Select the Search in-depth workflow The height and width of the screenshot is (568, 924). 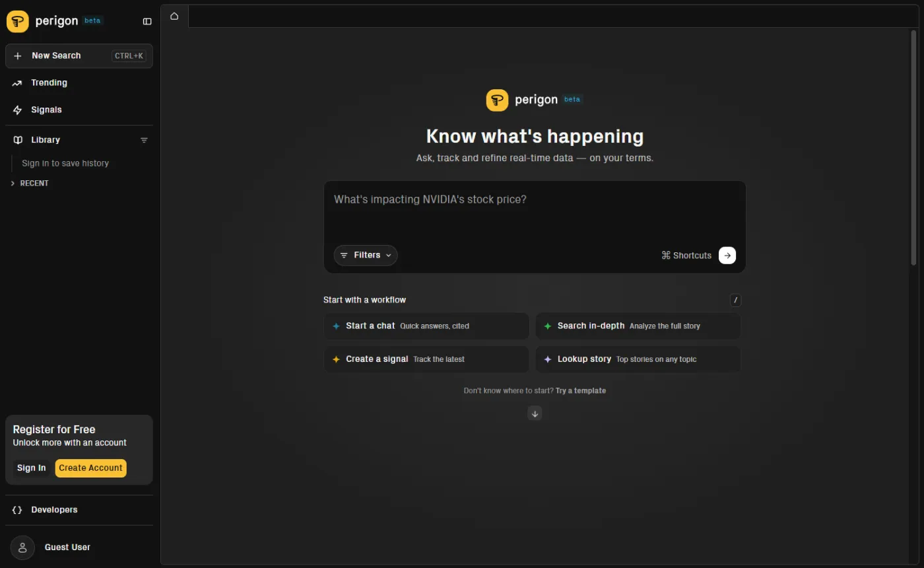click(x=638, y=326)
